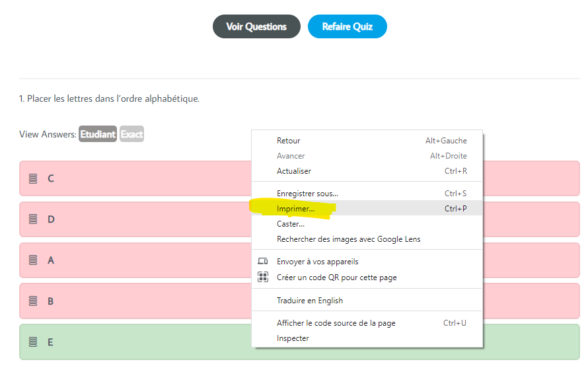This screenshot has height=370, width=588.
Task: Click the drag handle icon beside letter A
Action: (x=33, y=260)
